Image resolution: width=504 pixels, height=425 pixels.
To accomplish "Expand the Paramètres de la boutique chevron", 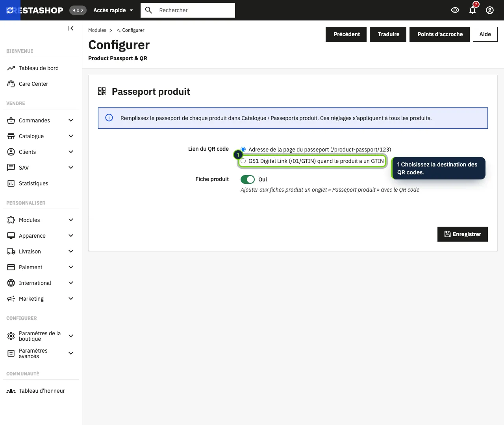I will pyautogui.click(x=71, y=336).
